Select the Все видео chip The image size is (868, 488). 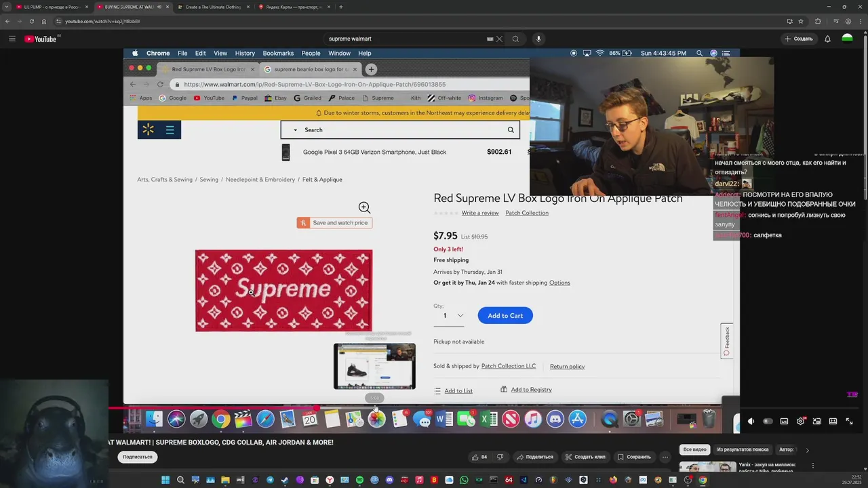(694, 449)
